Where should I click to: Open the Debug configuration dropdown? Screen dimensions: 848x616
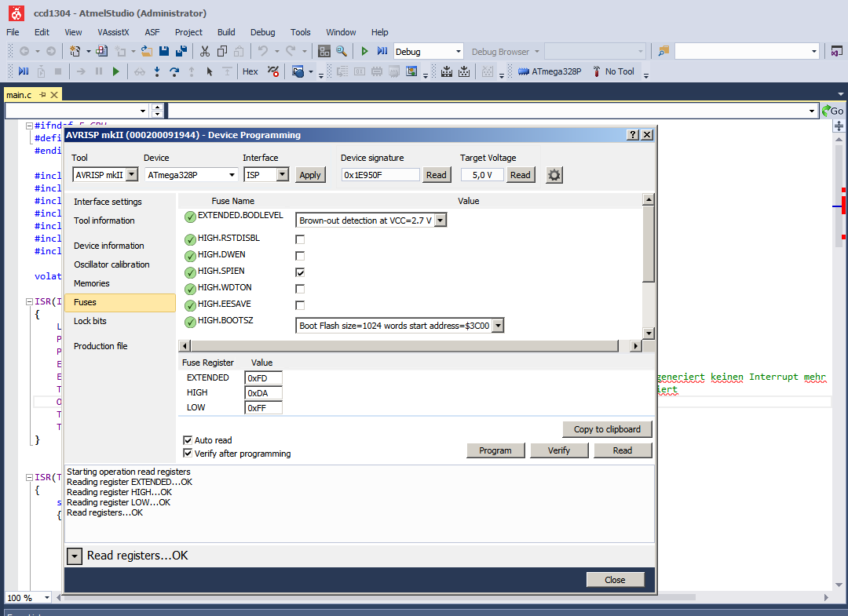click(x=429, y=51)
